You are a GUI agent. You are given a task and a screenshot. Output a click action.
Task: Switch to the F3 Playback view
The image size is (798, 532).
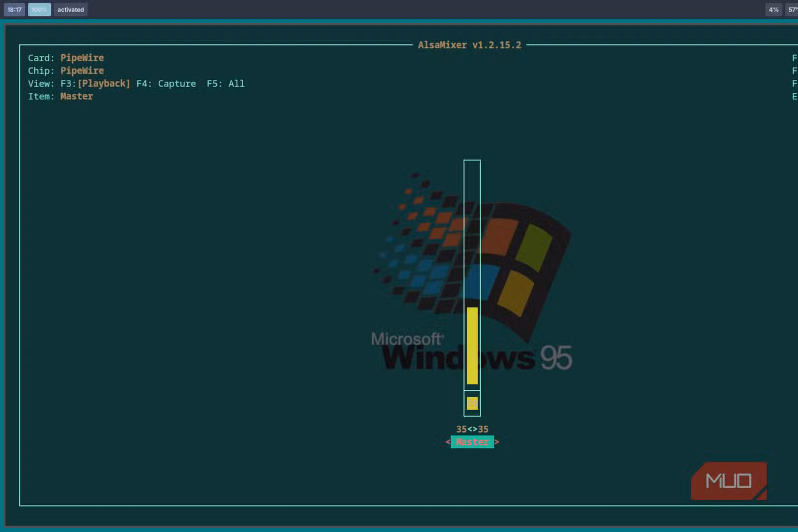(x=95, y=84)
